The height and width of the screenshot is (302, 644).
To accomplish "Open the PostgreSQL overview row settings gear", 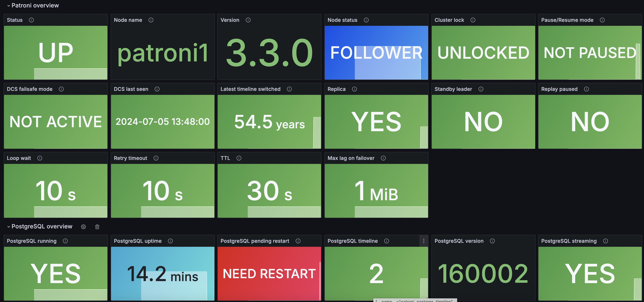I will [x=83, y=227].
